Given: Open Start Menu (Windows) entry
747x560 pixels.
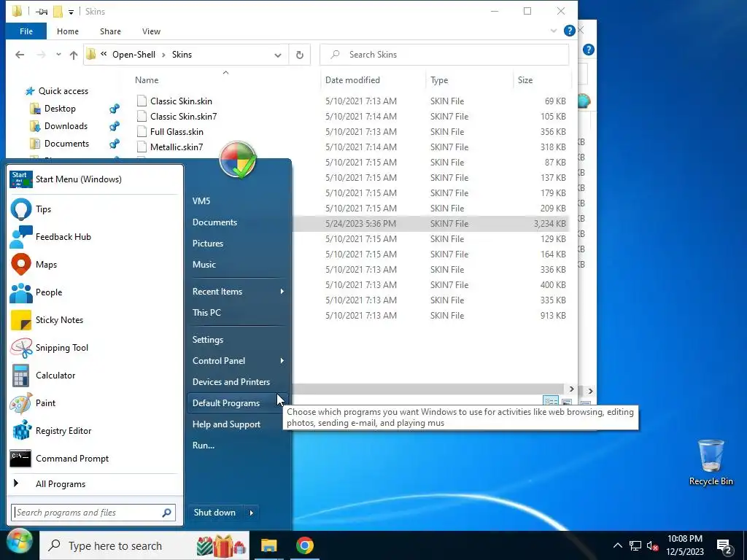Looking at the screenshot, I should point(94,179).
